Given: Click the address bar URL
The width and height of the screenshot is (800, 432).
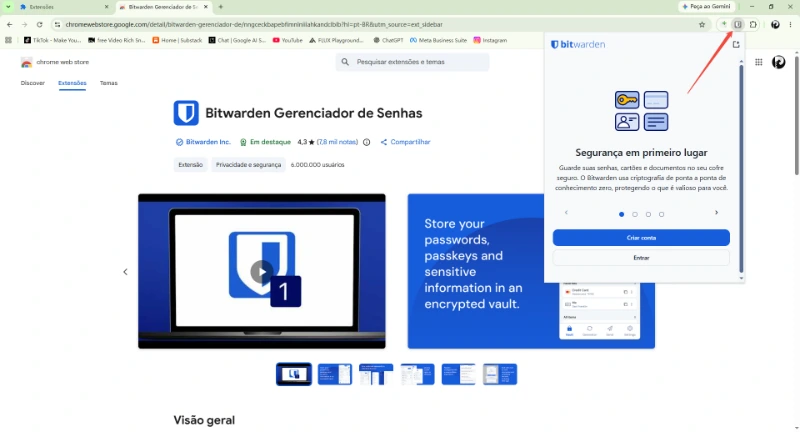Looking at the screenshot, I should (254, 24).
